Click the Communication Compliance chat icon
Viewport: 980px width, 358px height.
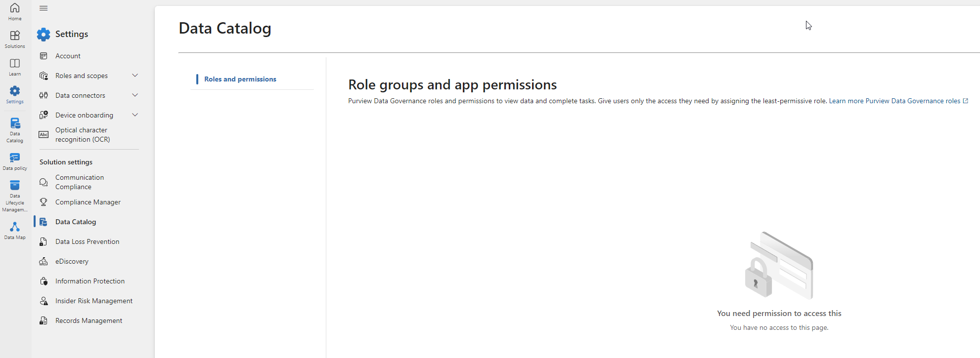click(x=44, y=182)
